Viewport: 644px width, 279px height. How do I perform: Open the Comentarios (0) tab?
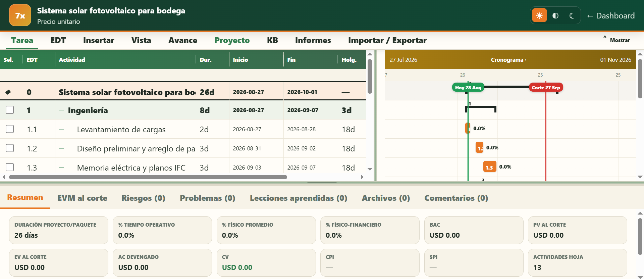point(456,198)
